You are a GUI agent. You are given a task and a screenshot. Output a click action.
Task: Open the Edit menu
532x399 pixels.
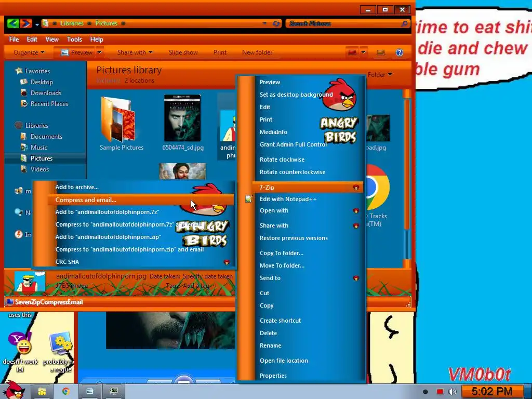[x=32, y=39]
